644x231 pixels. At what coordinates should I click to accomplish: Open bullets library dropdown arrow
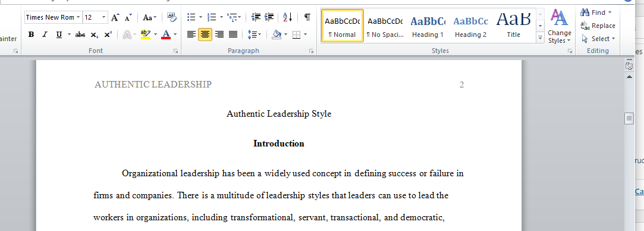(200, 17)
